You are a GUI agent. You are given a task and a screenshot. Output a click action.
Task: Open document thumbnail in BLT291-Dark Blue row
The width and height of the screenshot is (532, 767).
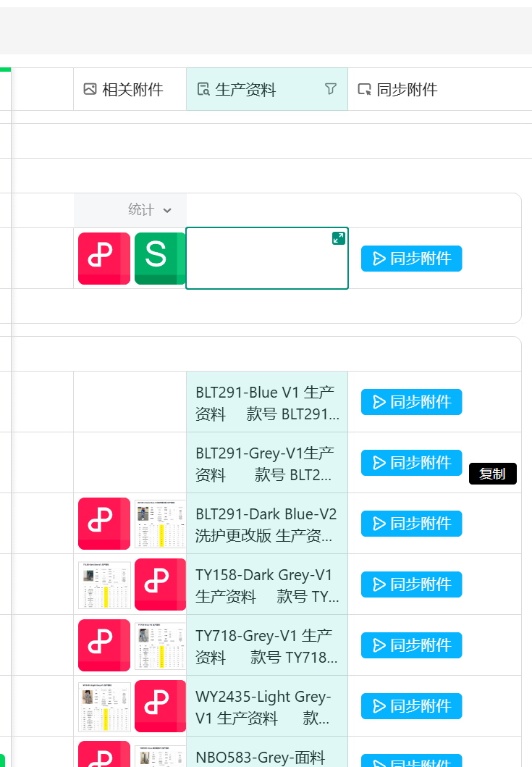point(160,524)
